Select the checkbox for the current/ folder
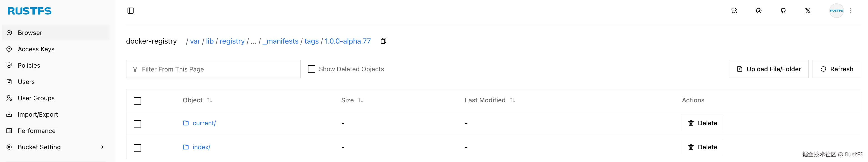The width and height of the screenshot is (868, 162). click(x=137, y=124)
